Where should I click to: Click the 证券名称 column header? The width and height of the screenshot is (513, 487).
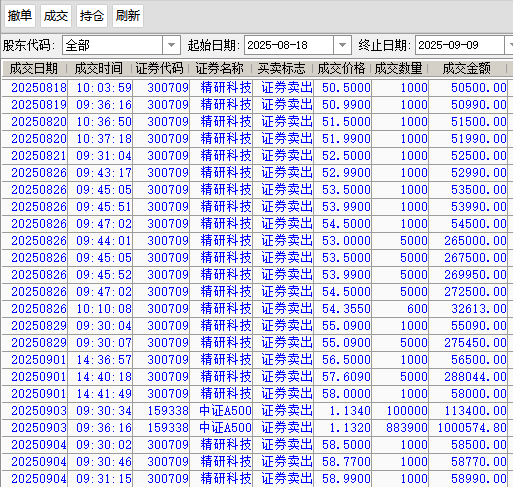pyautogui.click(x=220, y=69)
